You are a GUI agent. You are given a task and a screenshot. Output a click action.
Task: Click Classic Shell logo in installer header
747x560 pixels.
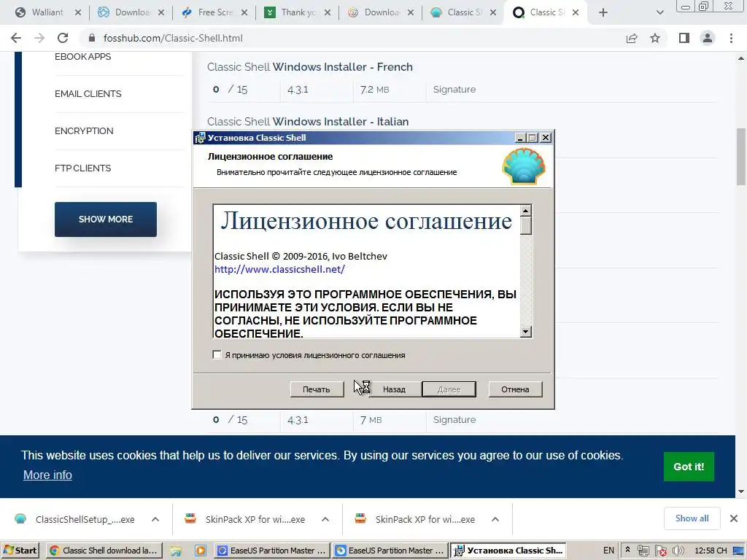pos(524,166)
